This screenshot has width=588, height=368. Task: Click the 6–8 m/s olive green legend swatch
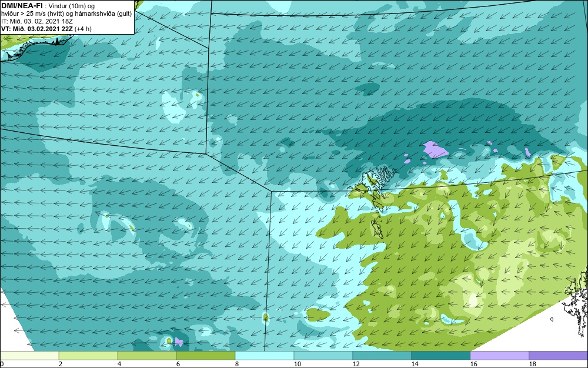tap(206, 356)
